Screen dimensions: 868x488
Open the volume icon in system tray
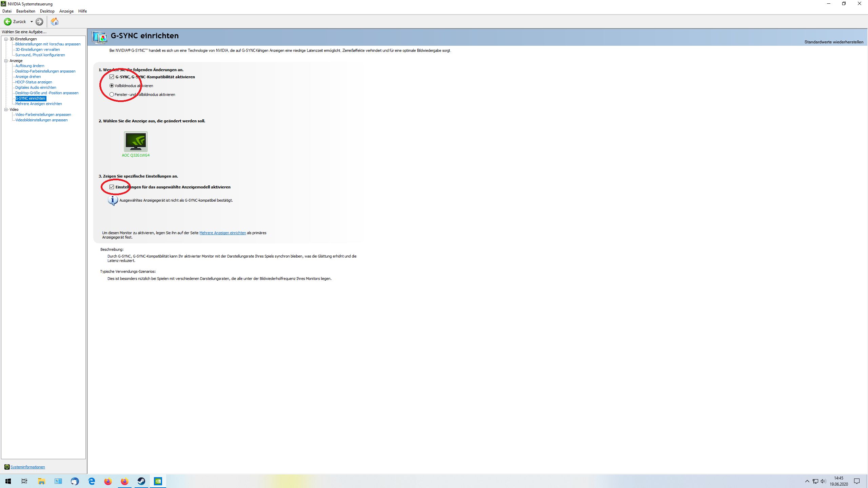(823, 481)
